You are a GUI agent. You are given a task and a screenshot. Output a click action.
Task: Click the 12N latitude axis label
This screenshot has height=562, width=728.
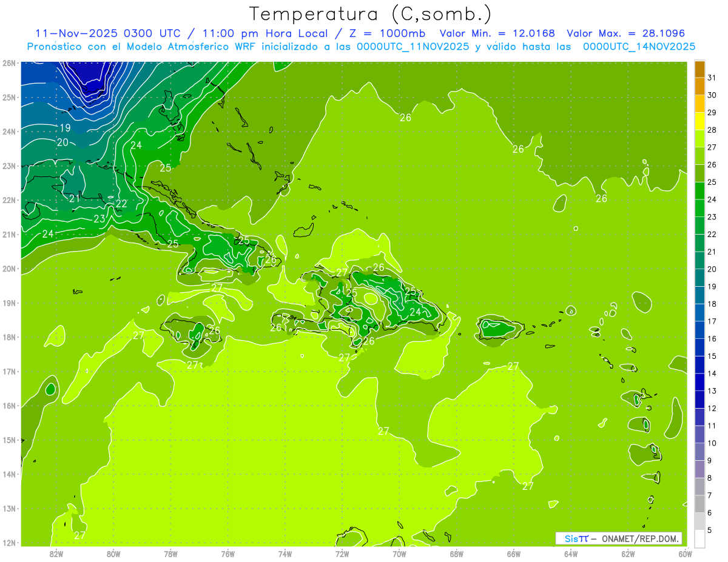(x=8, y=543)
